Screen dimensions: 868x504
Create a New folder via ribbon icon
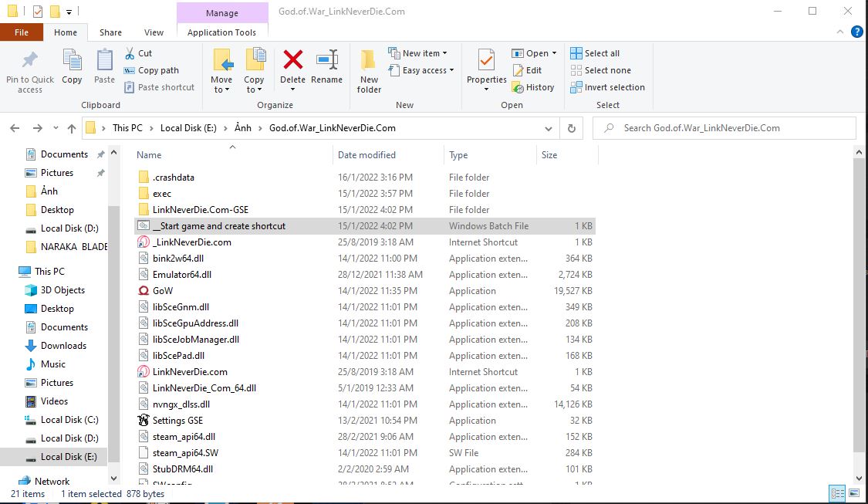pos(369,71)
